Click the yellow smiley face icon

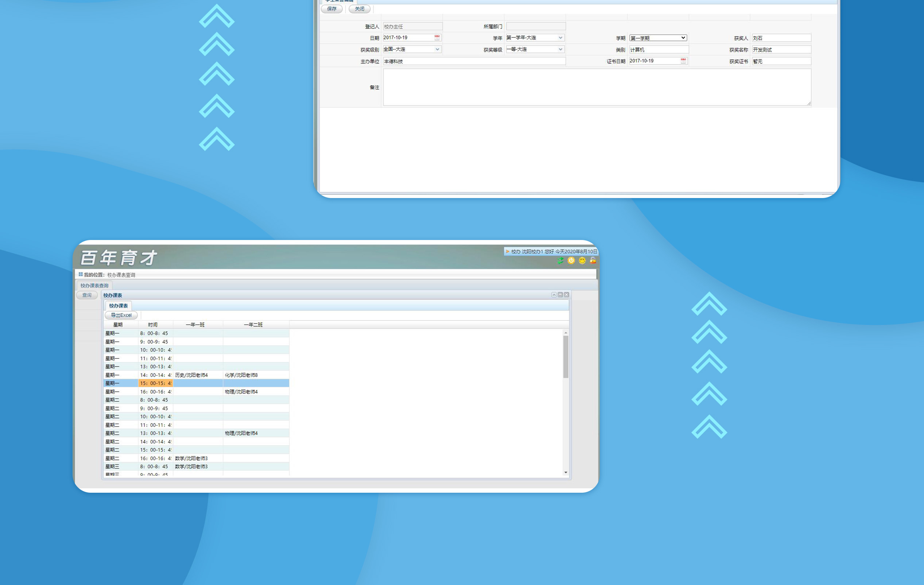pos(582,261)
